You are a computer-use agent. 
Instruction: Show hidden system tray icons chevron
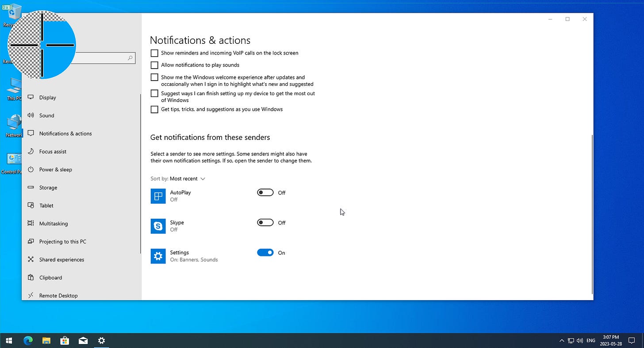click(x=562, y=340)
